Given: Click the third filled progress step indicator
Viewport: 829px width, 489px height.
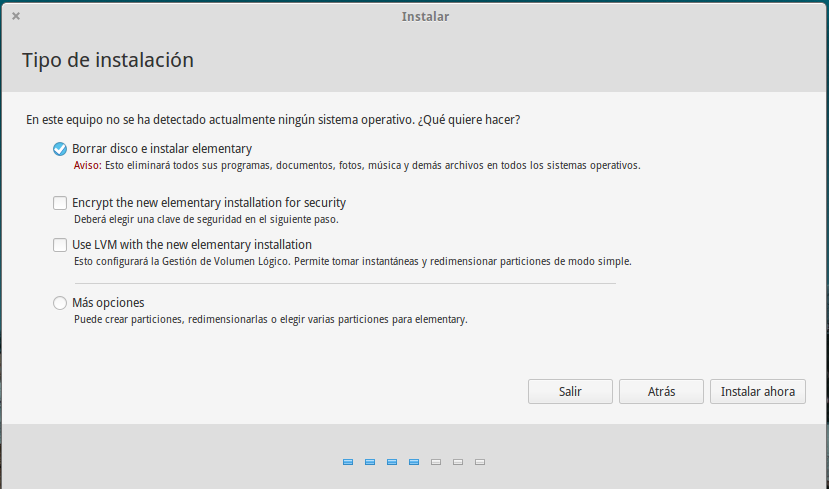Looking at the screenshot, I should 392,462.
